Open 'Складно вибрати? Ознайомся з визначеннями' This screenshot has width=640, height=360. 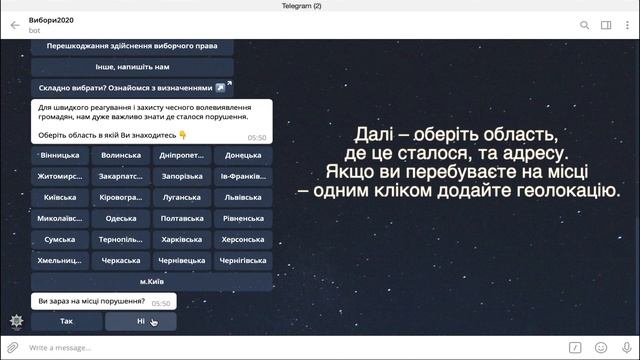coord(132,88)
